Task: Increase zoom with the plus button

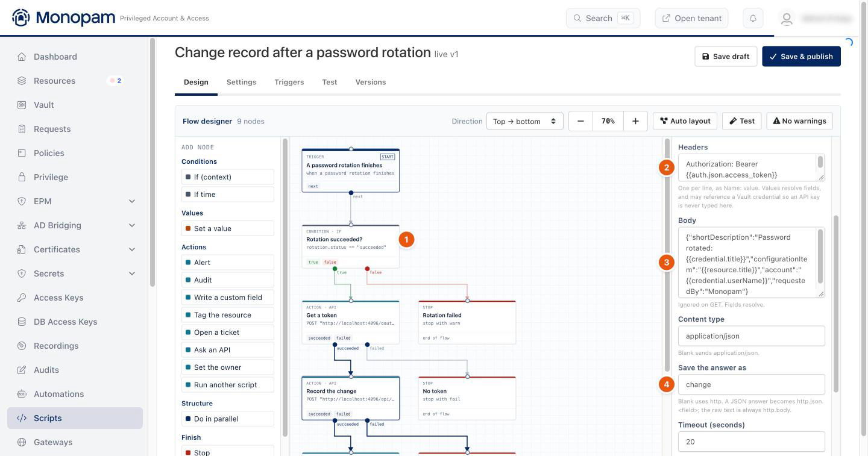Action: [x=635, y=121]
